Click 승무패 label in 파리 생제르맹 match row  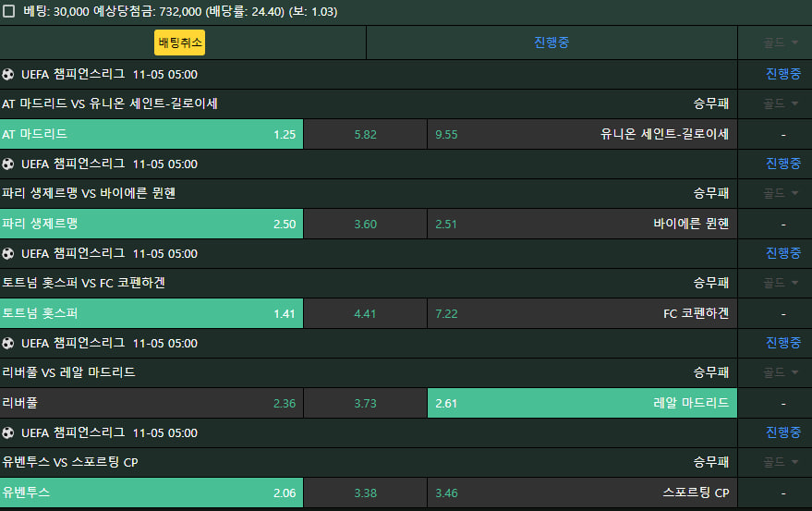click(711, 193)
